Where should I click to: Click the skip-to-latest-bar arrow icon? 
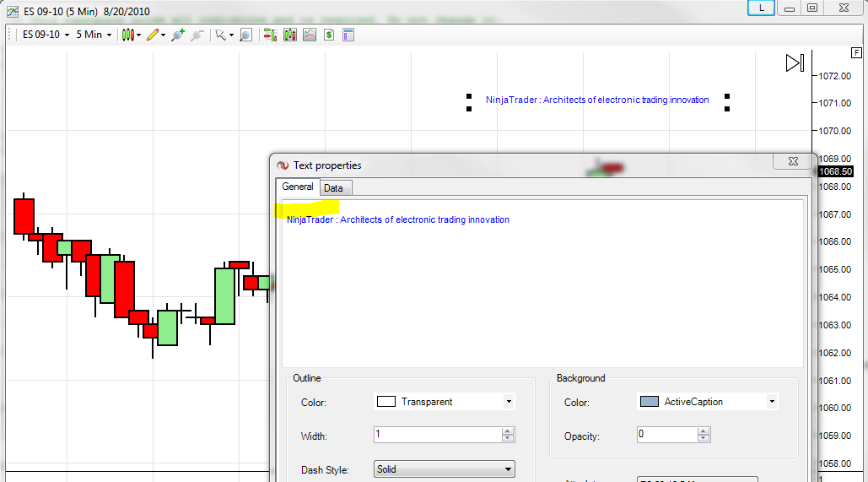click(795, 62)
